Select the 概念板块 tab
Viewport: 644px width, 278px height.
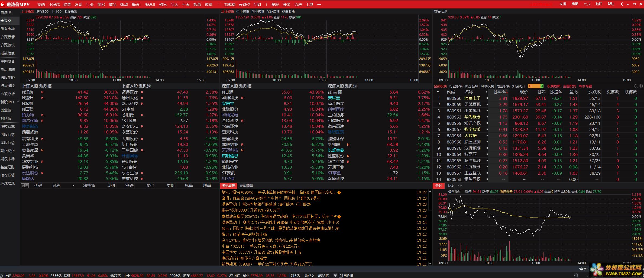[x=472, y=86]
